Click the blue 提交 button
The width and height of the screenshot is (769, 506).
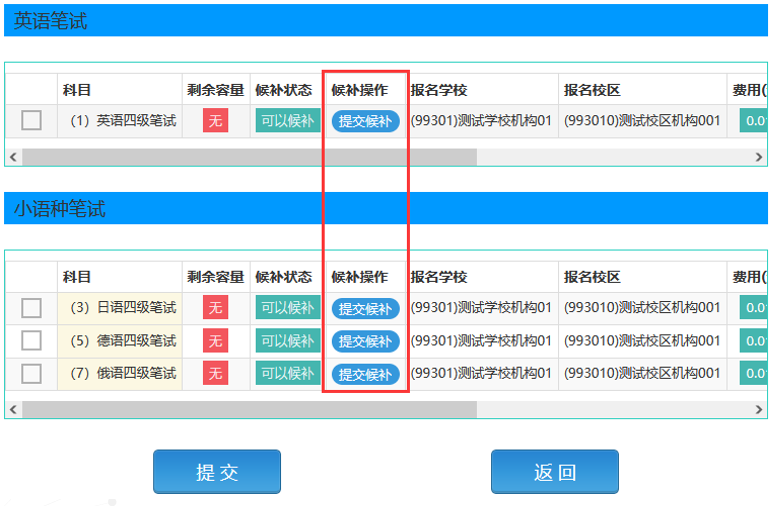(216, 472)
